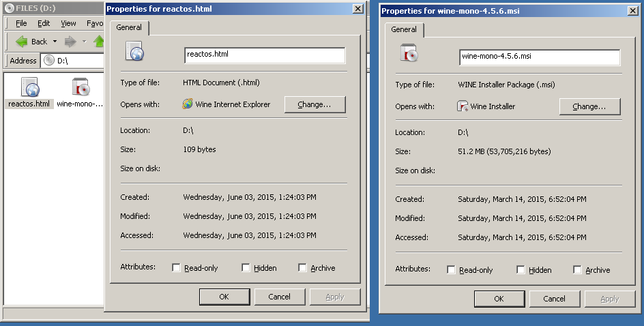The height and width of the screenshot is (326, 644).
Task: Click reactos.html Created date value
Action: pos(250,197)
